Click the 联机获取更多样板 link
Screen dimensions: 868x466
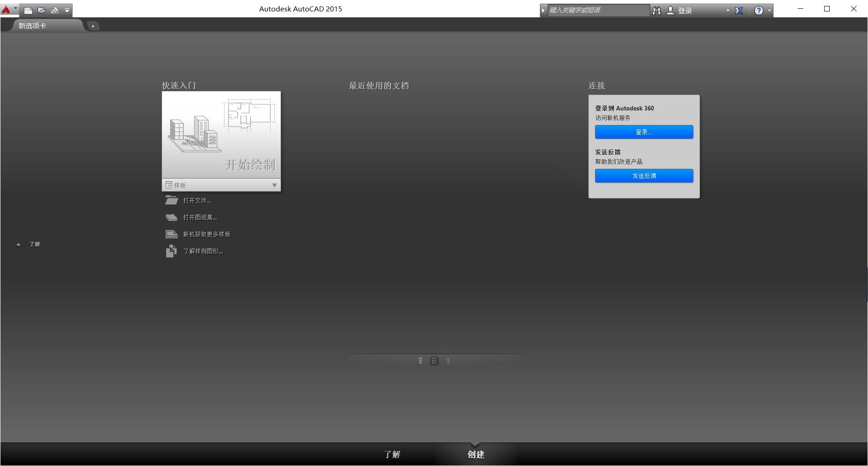pos(207,235)
